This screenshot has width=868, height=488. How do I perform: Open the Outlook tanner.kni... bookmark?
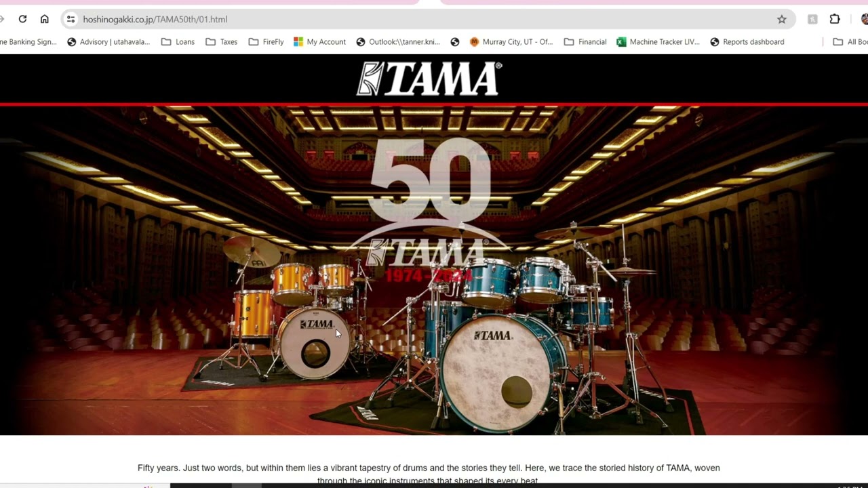[x=398, y=42]
